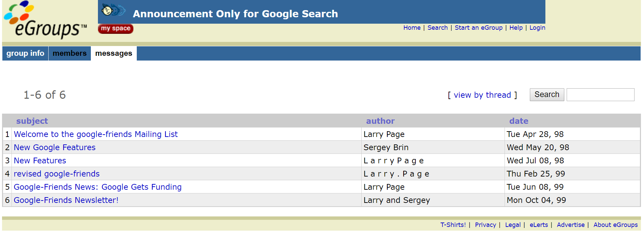The image size is (644, 233).
Task: Click Start an eGroup link
Action: (x=478, y=28)
